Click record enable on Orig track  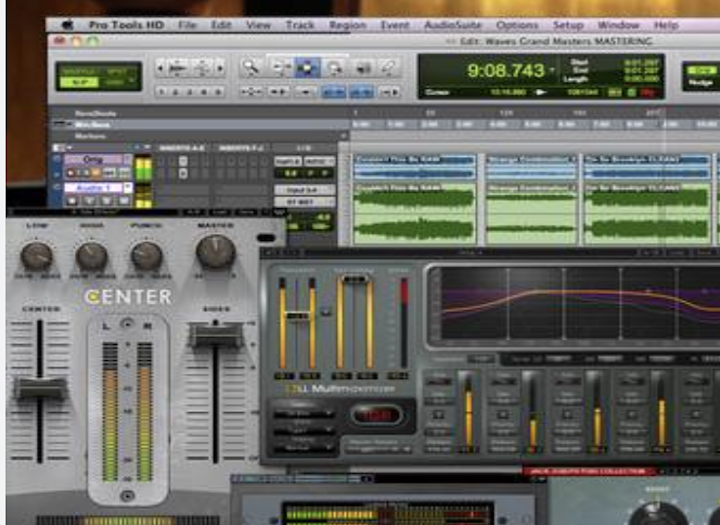(72, 173)
